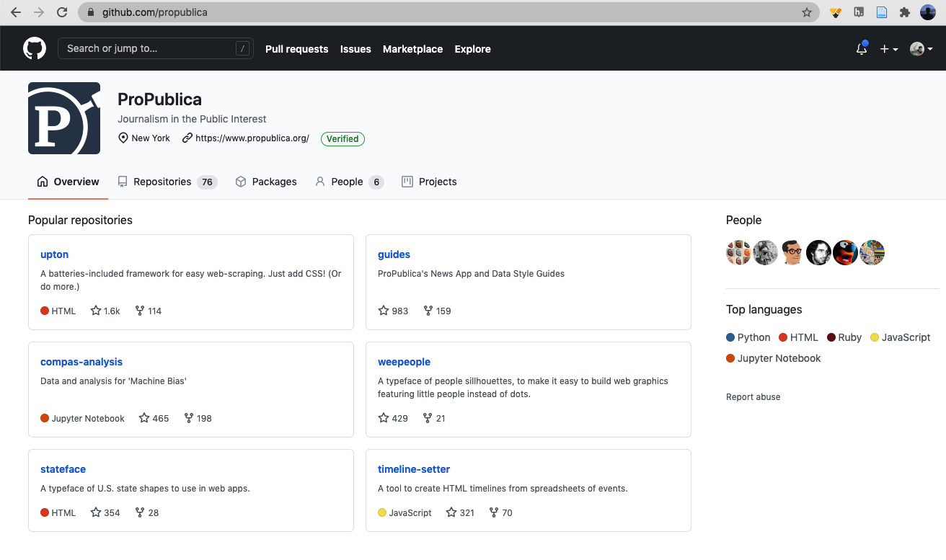Click the lock icon in address bar

click(91, 12)
